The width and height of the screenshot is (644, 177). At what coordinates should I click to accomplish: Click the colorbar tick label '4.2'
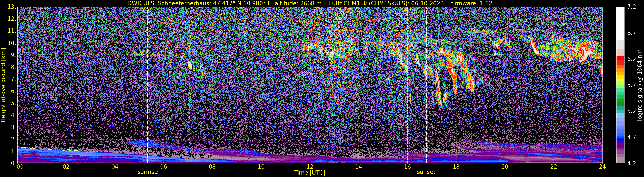632,163
